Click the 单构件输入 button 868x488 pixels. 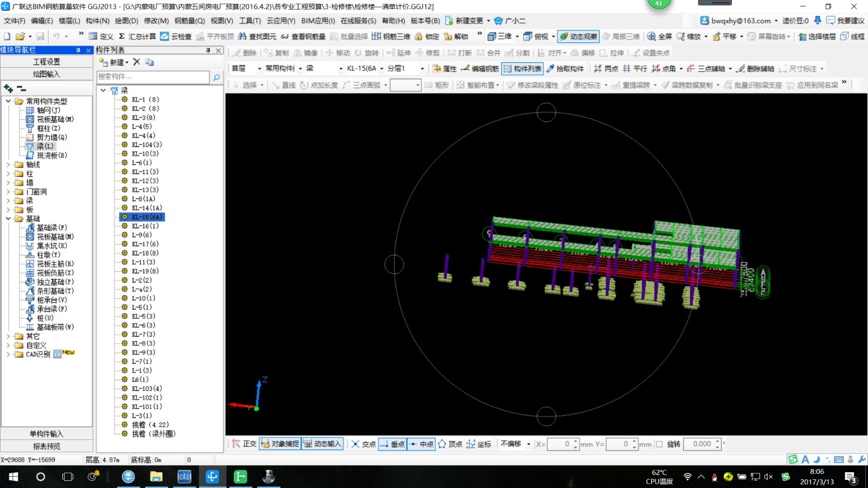point(47,434)
